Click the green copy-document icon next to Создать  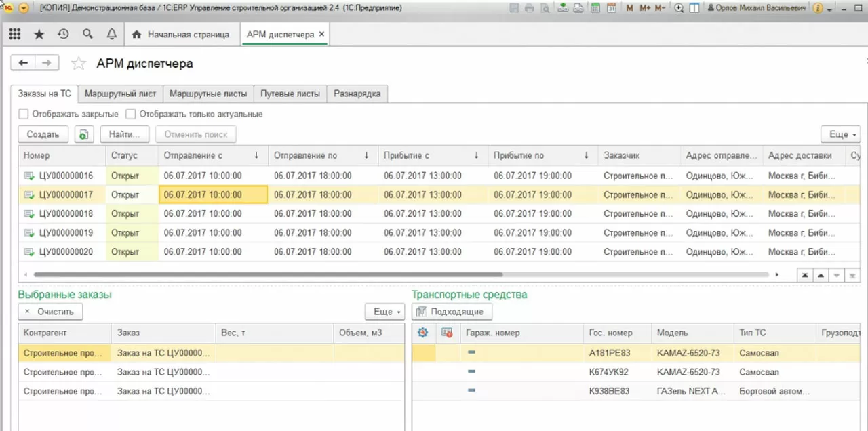83,134
